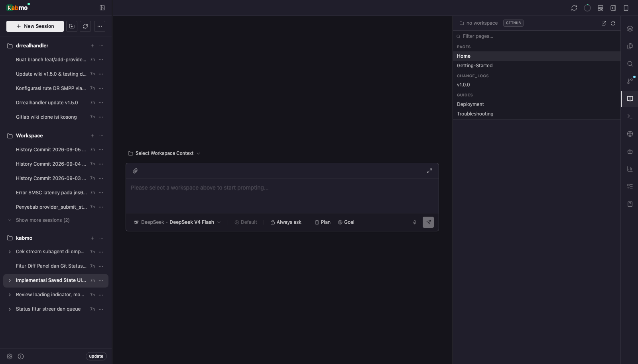Open the terminal panel icon in right sidebar
Viewport: 638px width, 364px height.
[630, 116]
